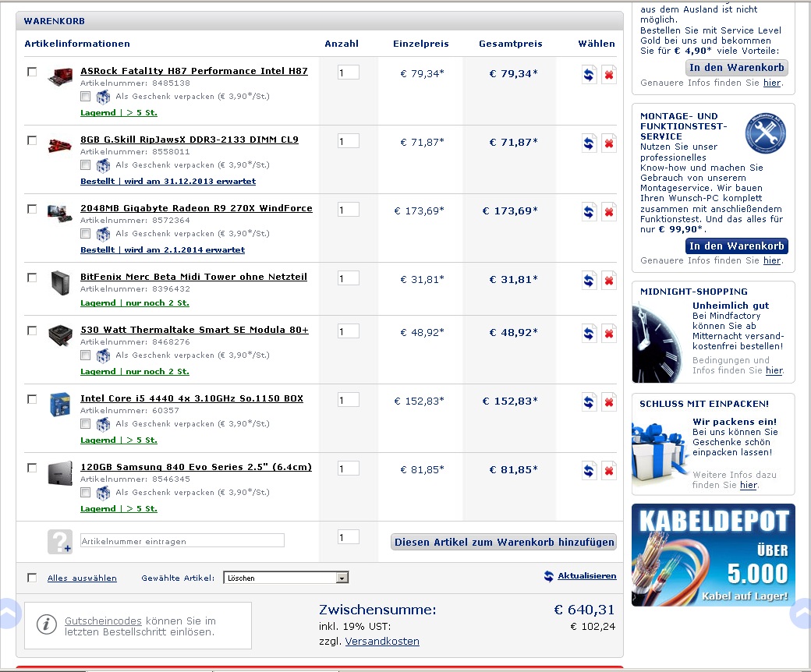Screen dimensions: 811x672
Task: Tick the Intel Core i5 4440 row checkbox
Action: click(32, 399)
